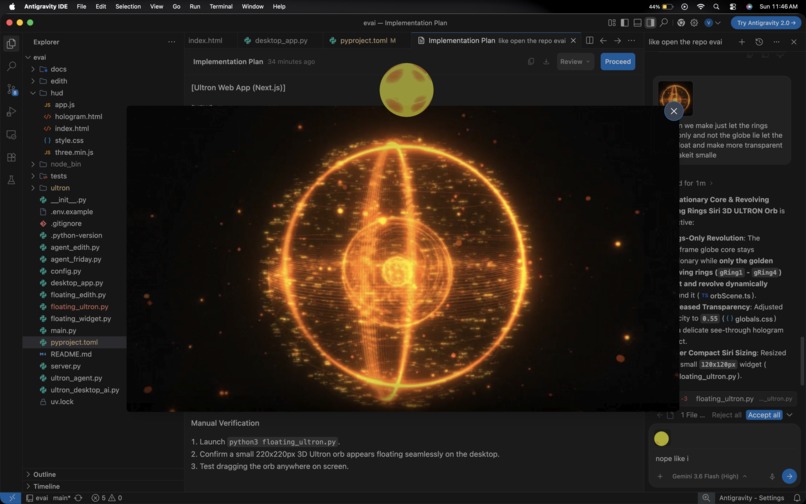Open the Review dropdown
806x504 pixels.
(x=575, y=62)
